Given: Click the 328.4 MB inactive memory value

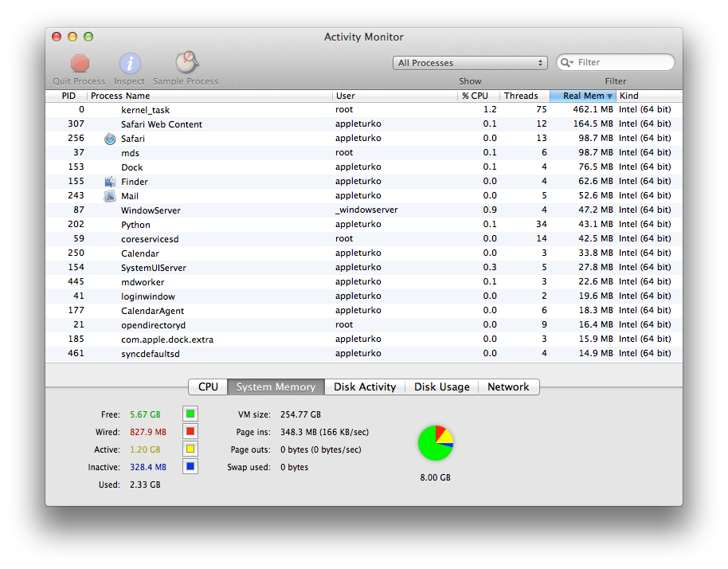Looking at the screenshot, I should (x=147, y=467).
